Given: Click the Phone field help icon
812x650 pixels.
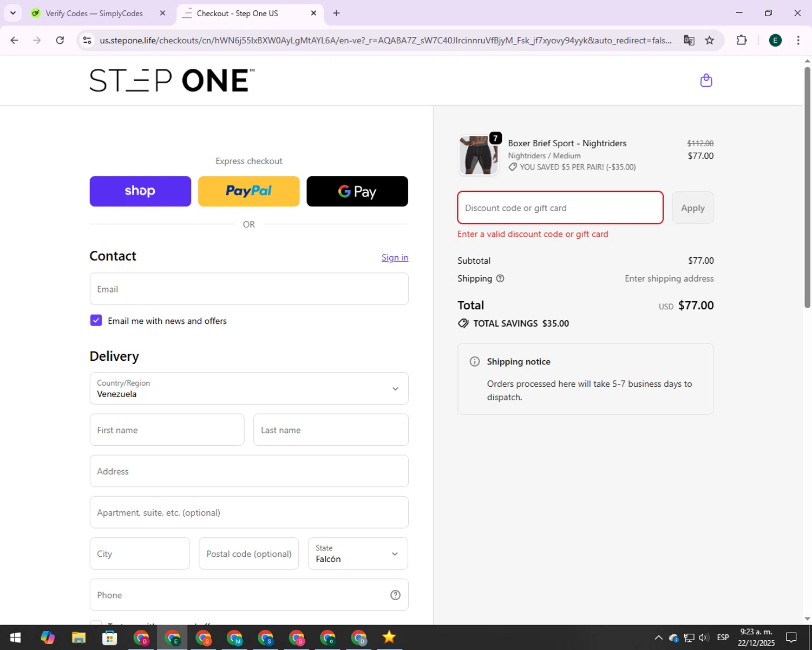Looking at the screenshot, I should tap(395, 595).
